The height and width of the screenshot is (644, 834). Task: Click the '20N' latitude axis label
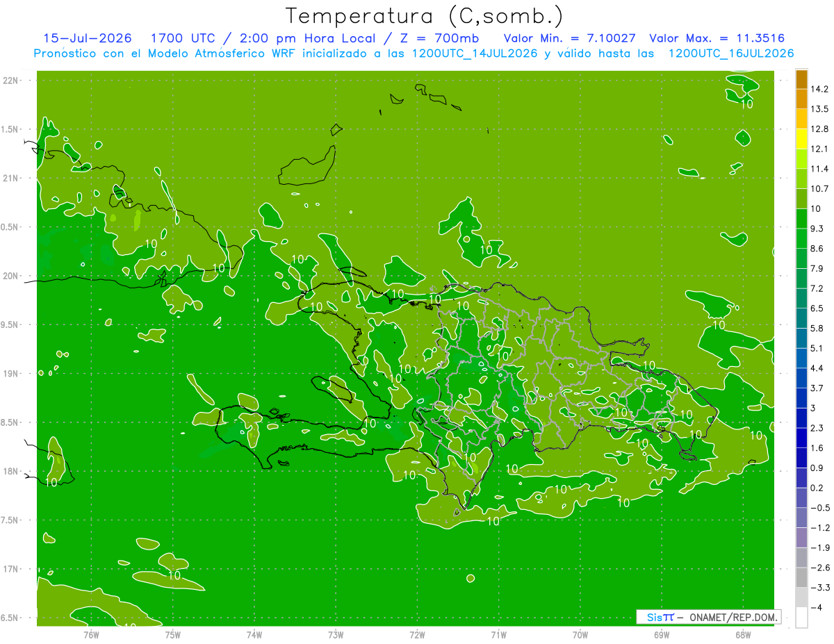[12, 276]
